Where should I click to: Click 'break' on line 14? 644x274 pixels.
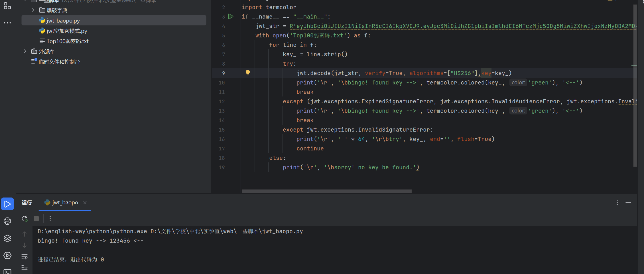pos(305,120)
